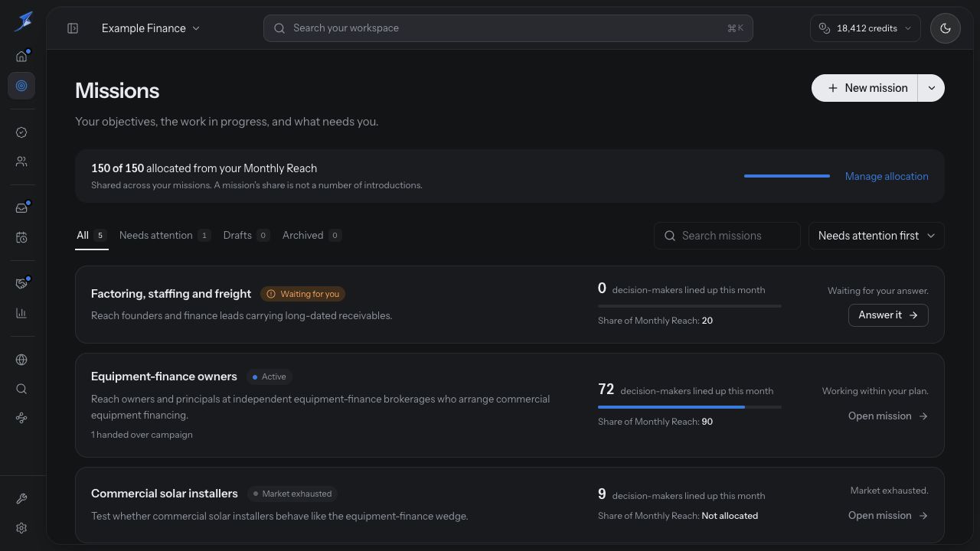Open the wrench tools sidebar icon

[21, 499]
